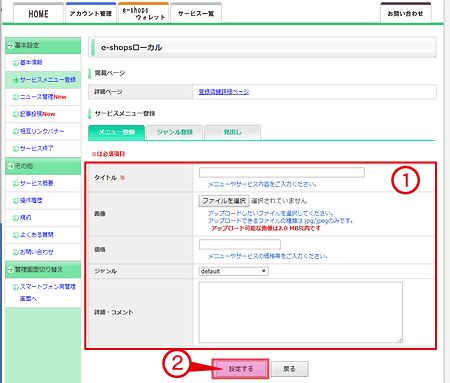Switch to the ジャンル登録 tab

174,132
